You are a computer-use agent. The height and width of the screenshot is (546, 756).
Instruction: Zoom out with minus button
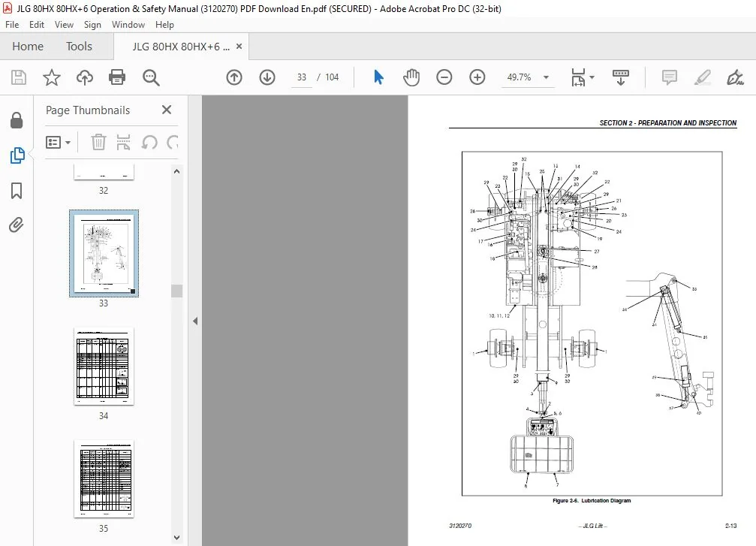[444, 77]
